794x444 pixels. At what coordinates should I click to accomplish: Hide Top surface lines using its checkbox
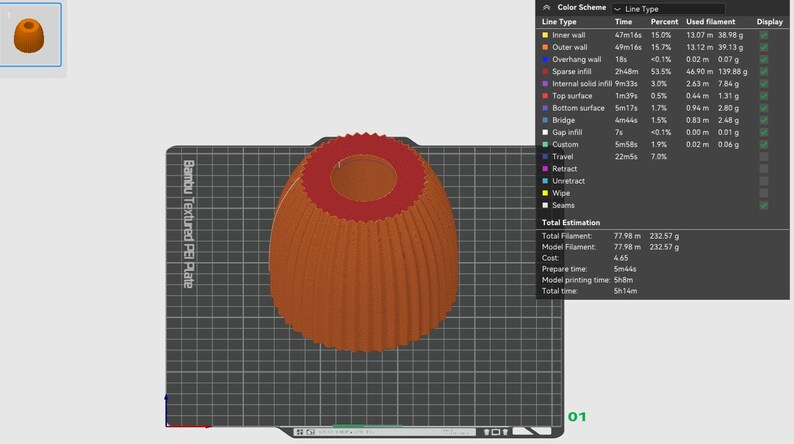coord(764,96)
